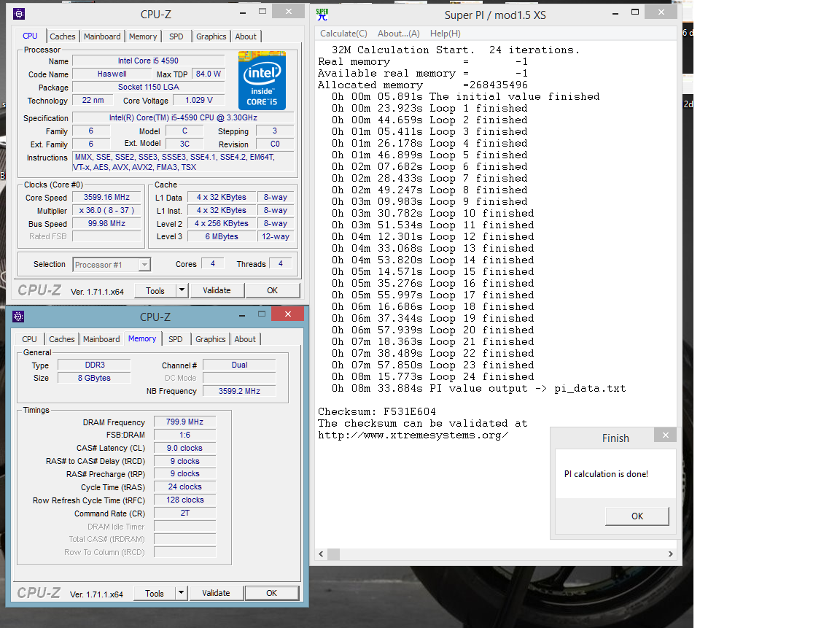Click the CPU-Z app icon in top window title bar
The image size is (840, 628).
[x=19, y=14]
